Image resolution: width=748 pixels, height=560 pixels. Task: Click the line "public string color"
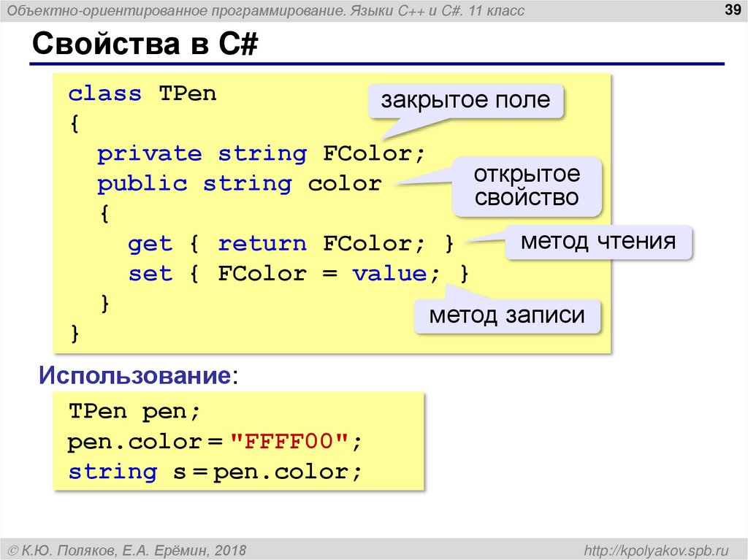coord(240,184)
